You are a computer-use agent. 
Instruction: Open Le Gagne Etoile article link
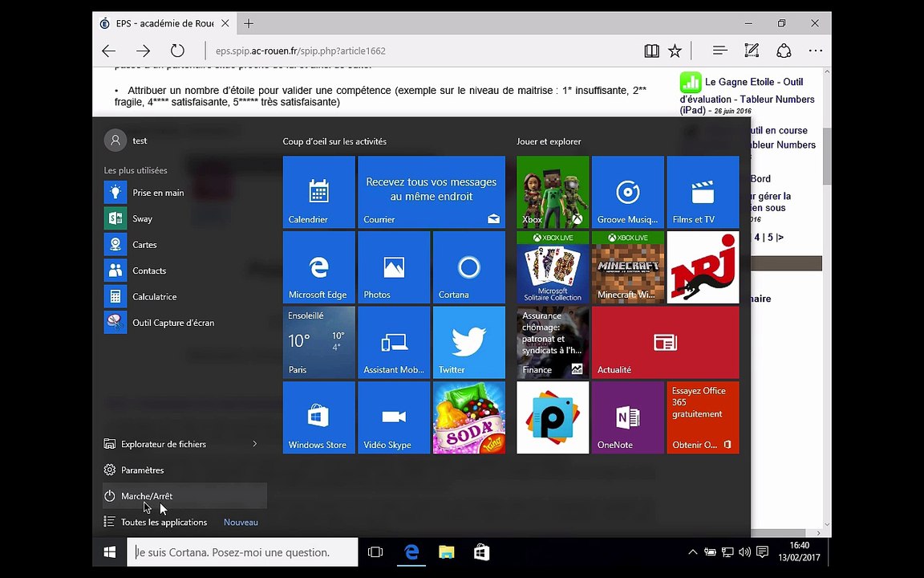748,95
